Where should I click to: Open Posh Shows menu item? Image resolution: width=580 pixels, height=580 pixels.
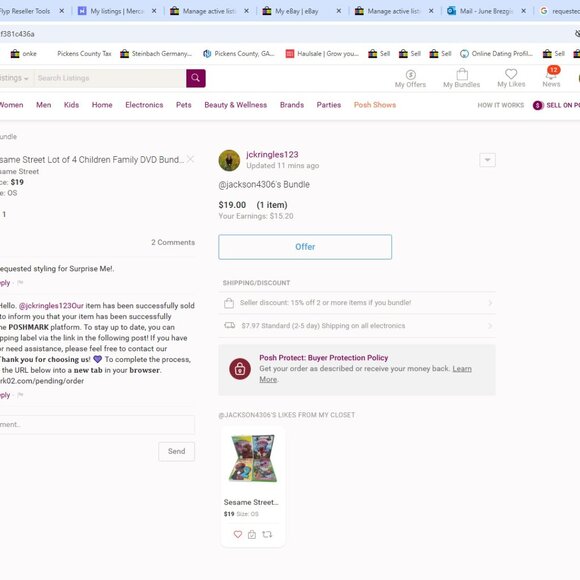(x=375, y=105)
